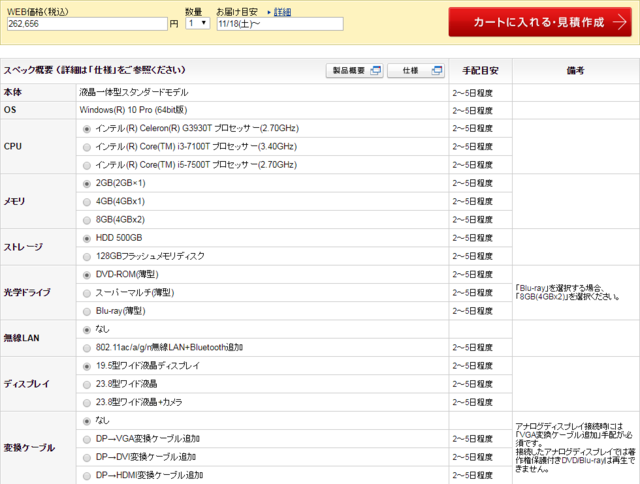This screenshot has height=484, width=640.
Task: Click the 光学ドライブ row label
Action: point(27,293)
